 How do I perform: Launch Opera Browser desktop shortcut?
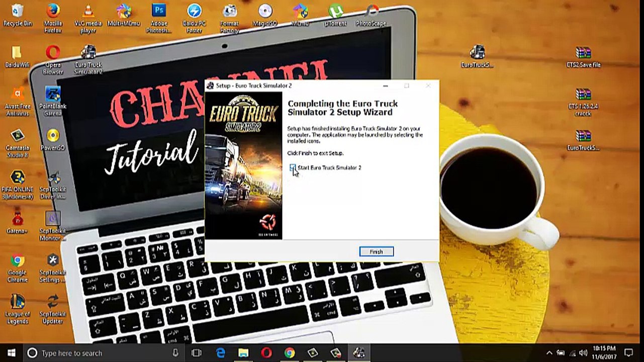tap(53, 60)
